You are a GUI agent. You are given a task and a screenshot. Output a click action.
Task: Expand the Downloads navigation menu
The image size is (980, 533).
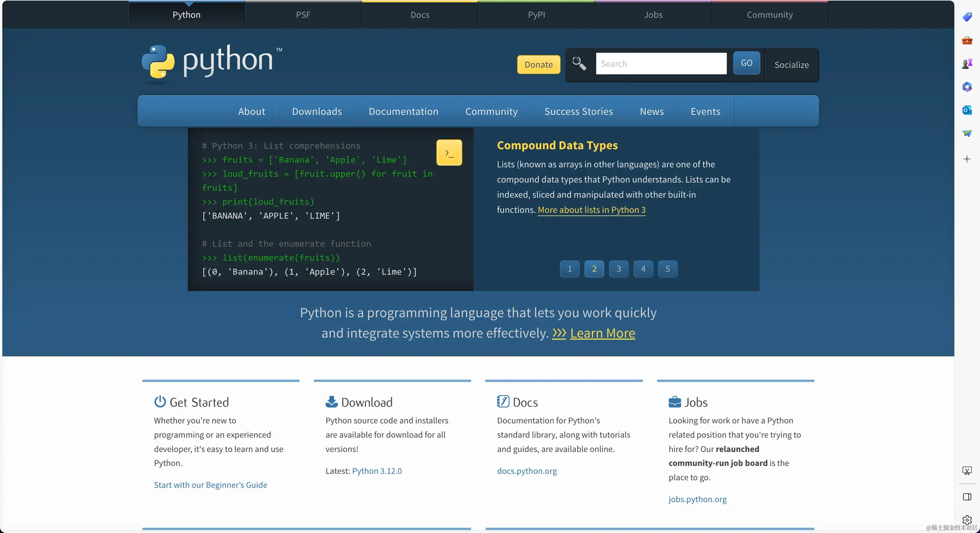[316, 111]
